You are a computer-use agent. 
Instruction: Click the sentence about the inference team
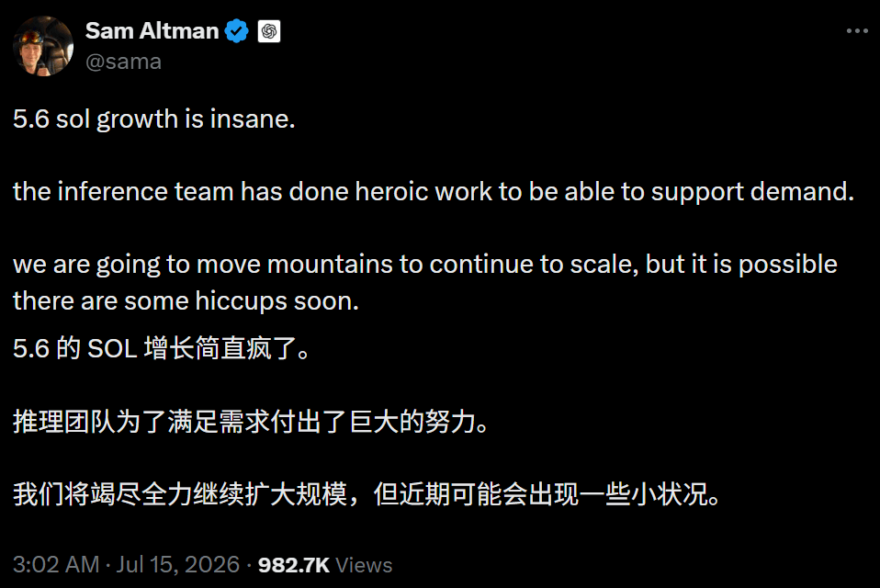point(434,192)
